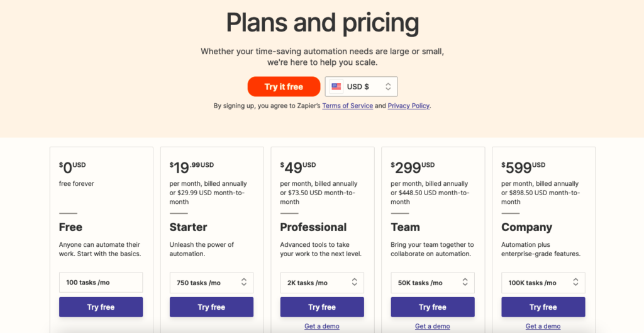The image size is (644, 333).
Task: Expand the Company 100K tasks/mo dropdown
Action: 543,283
